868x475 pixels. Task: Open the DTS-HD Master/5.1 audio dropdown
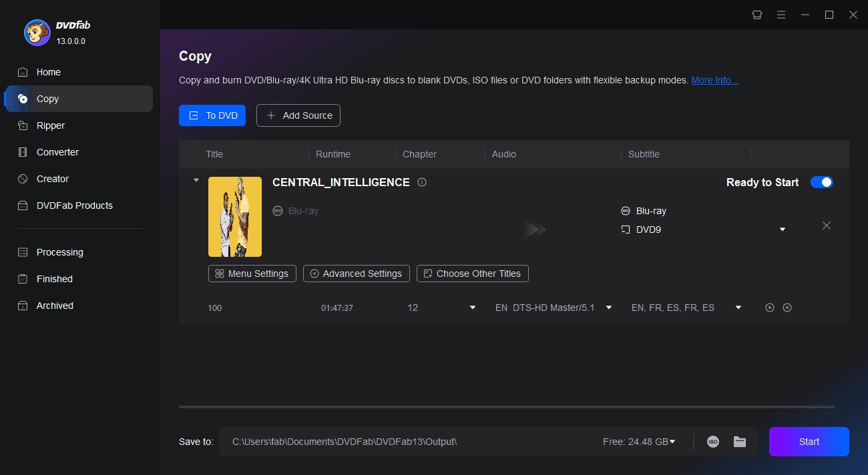pyautogui.click(x=608, y=308)
